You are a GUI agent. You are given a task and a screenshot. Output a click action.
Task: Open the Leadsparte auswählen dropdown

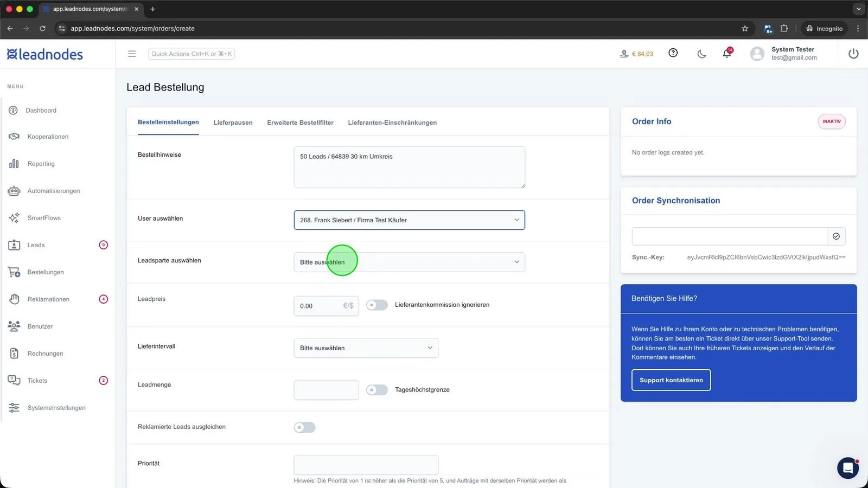click(410, 262)
